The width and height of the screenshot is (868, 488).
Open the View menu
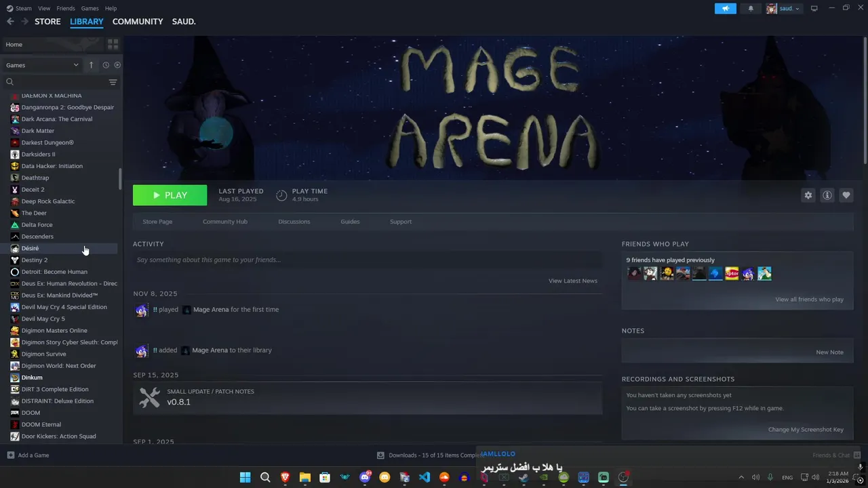point(44,8)
